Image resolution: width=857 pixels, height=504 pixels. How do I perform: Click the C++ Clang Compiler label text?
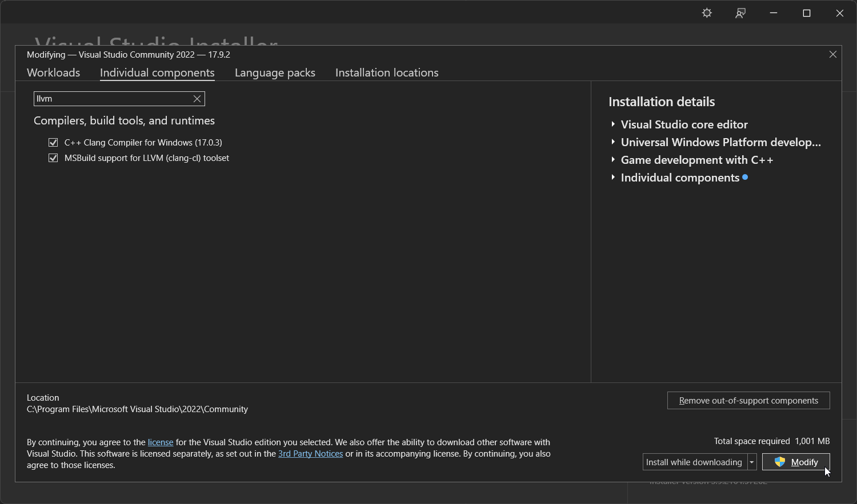tap(143, 143)
